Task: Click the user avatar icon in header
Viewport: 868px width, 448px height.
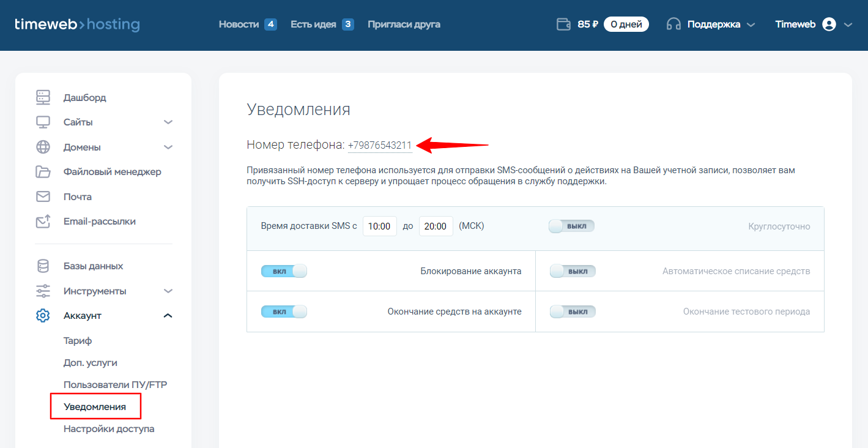Action: click(x=829, y=24)
